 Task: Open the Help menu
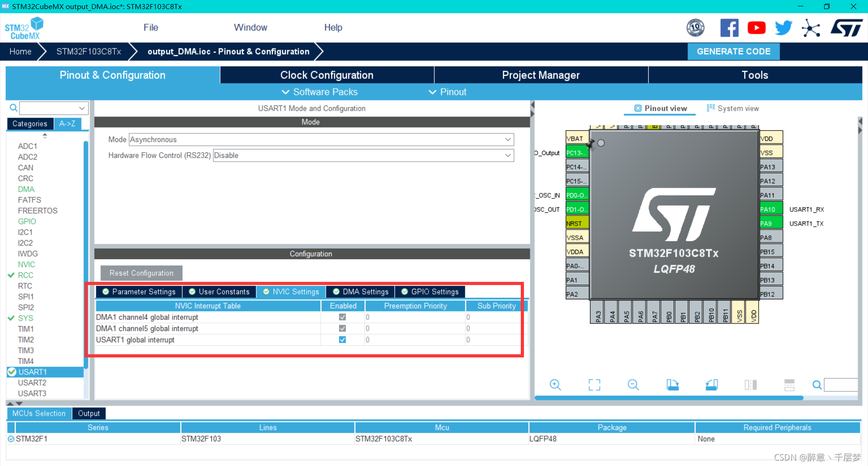(x=333, y=28)
